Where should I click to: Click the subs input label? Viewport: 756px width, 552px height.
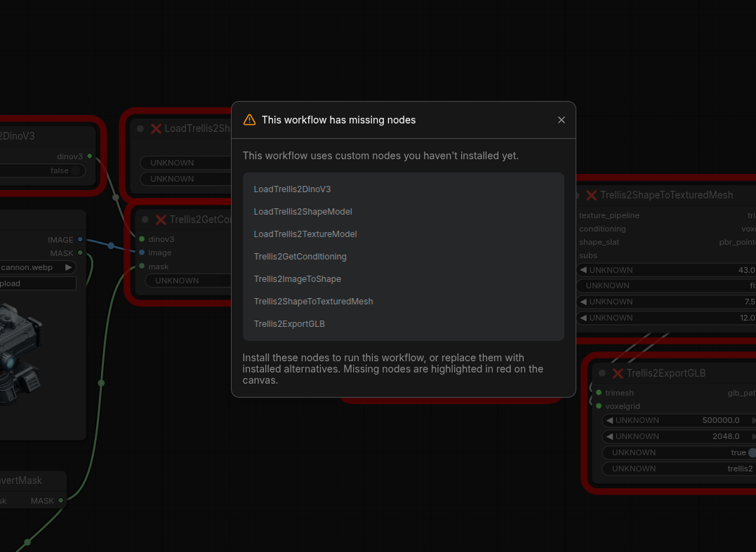(588, 255)
